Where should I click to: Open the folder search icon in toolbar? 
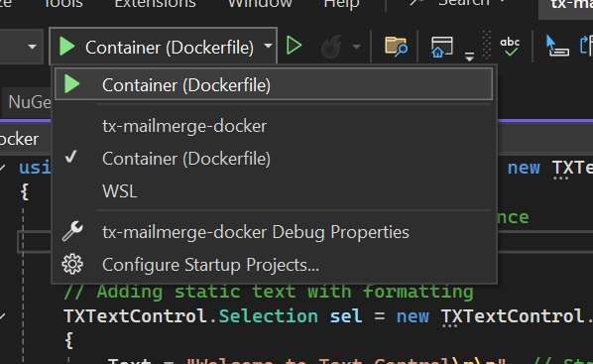pyautogui.click(x=396, y=47)
